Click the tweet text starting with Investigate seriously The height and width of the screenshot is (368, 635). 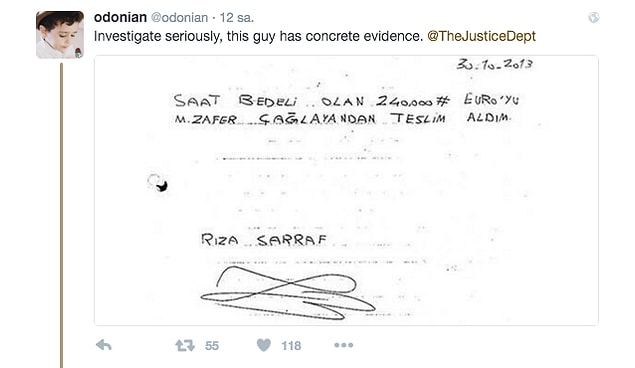[258, 36]
